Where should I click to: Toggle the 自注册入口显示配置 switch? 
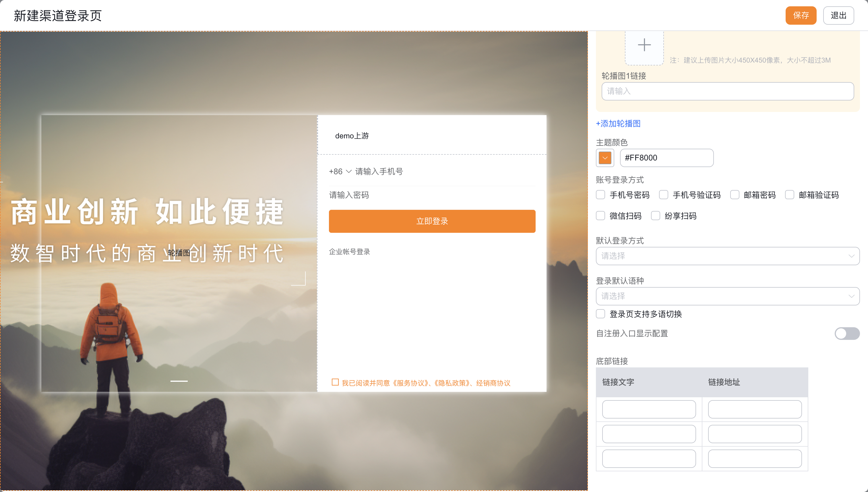847,334
